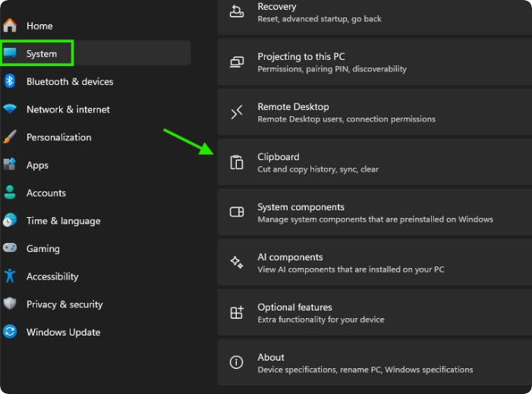Click the Projecting to this PC icon
Image resolution: width=532 pixels, height=394 pixels.
pyautogui.click(x=237, y=62)
